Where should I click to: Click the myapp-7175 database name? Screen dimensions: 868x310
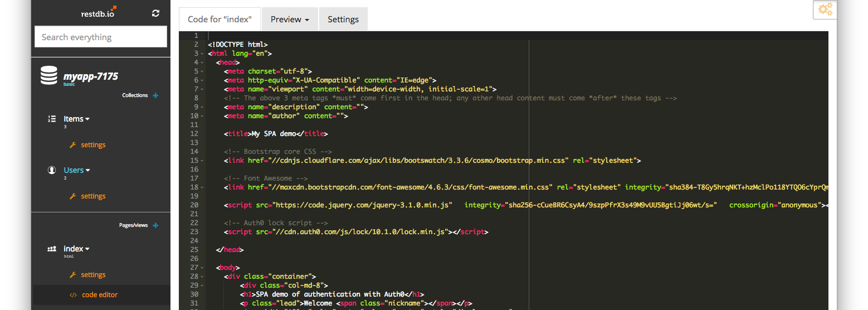pos(91,76)
